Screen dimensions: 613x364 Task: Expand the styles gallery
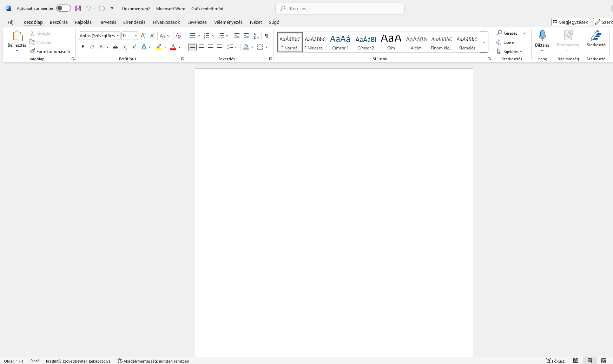[484, 42]
